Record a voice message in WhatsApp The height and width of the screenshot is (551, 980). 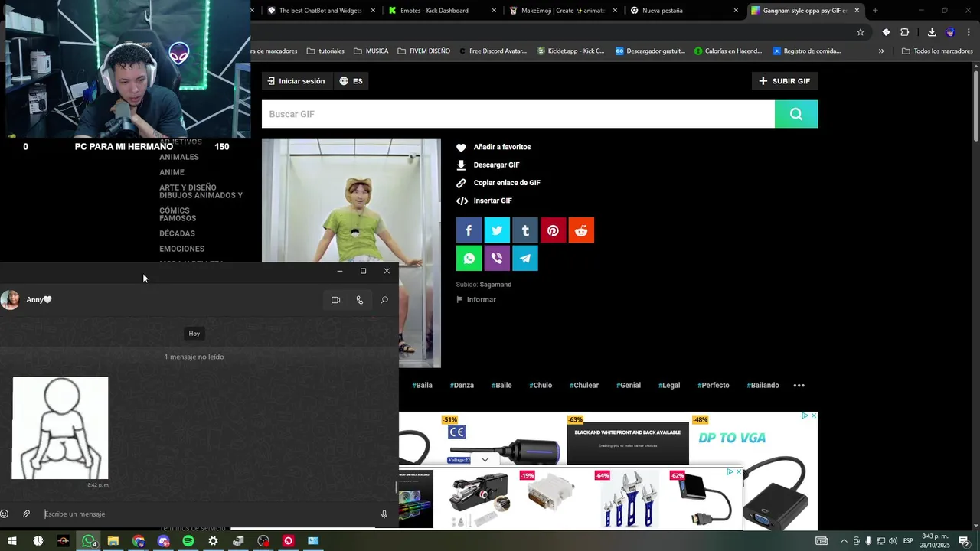click(384, 514)
